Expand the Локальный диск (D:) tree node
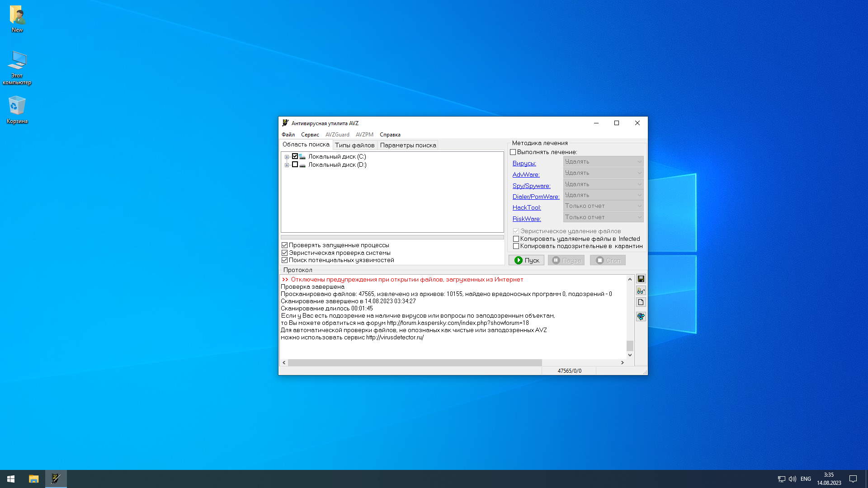This screenshot has width=868, height=488. [287, 165]
